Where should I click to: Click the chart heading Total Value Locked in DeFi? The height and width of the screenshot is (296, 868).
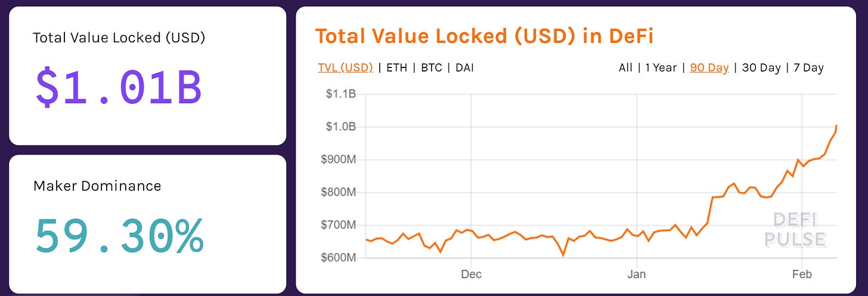click(484, 36)
